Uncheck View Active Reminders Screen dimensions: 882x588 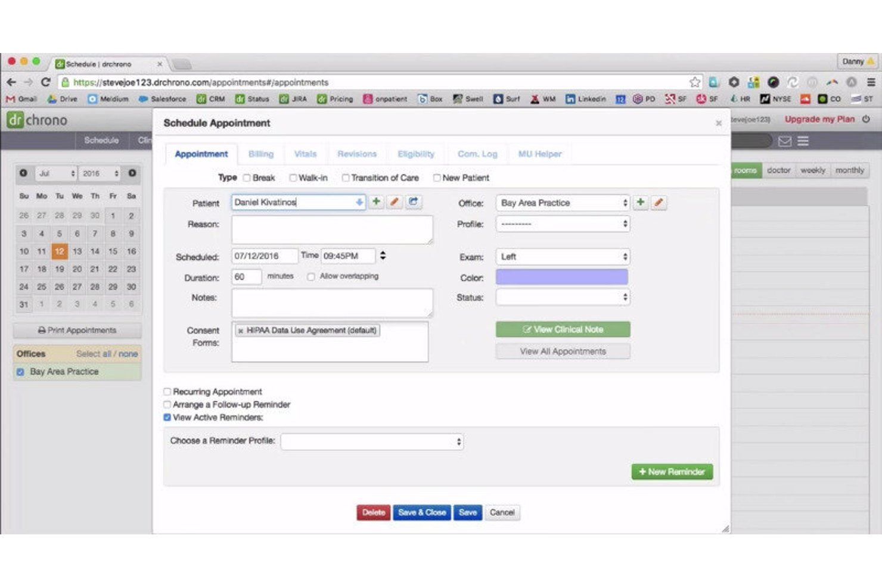point(167,418)
